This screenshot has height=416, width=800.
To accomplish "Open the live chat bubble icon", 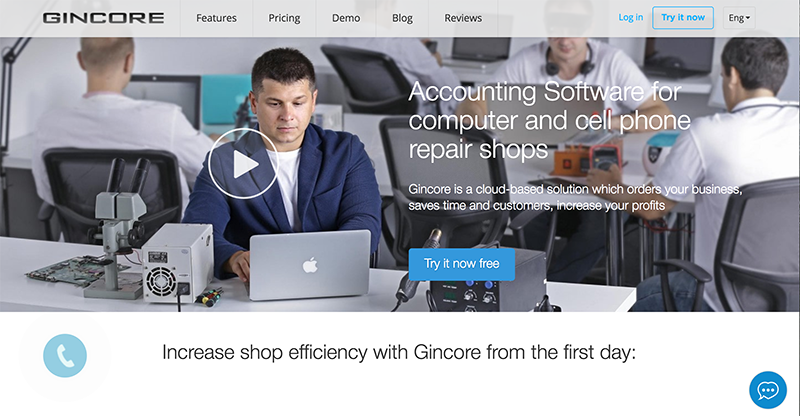I will [768, 390].
